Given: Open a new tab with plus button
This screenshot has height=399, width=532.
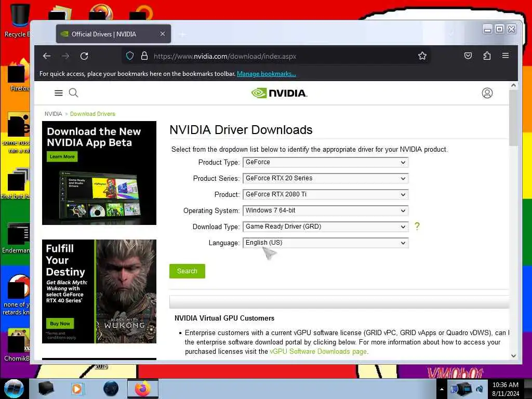Looking at the screenshot, I should point(182,34).
